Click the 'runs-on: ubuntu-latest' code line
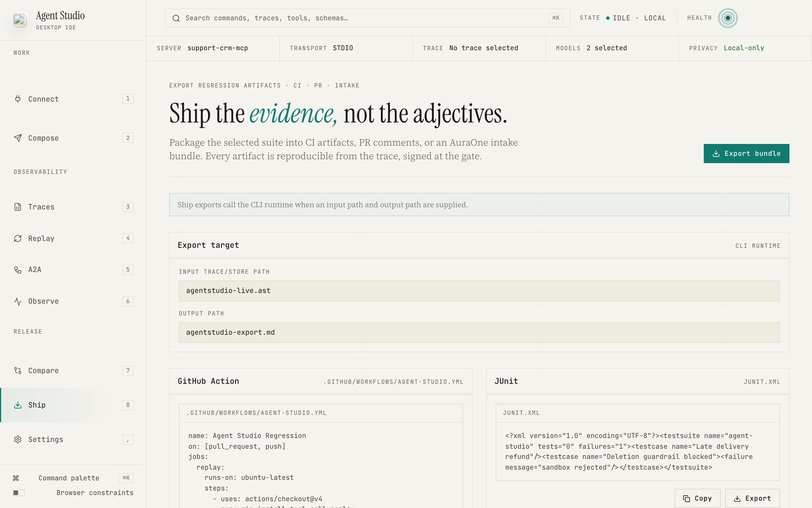This screenshot has height=508, width=812. click(x=249, y=478)
